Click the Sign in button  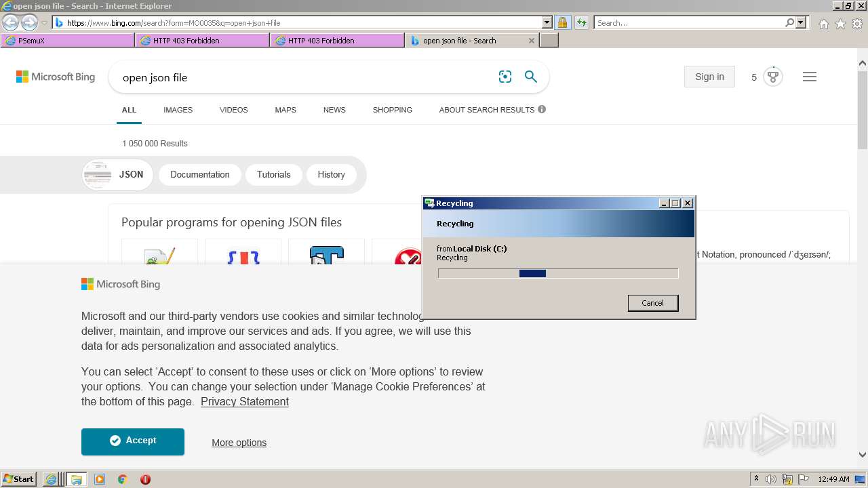click(x=709, y=77)
